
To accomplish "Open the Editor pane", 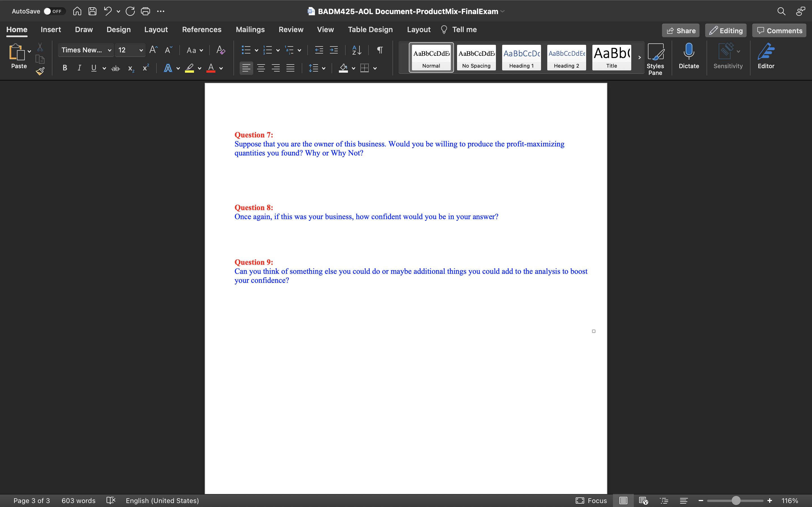I will click(x=766, y=57).
